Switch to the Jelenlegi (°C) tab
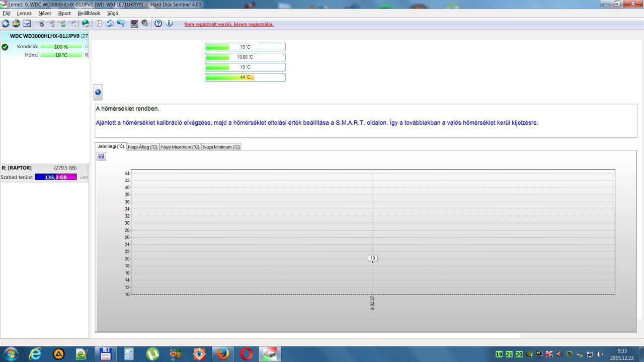This screenshot has height=362, width=644. (111, 146)
